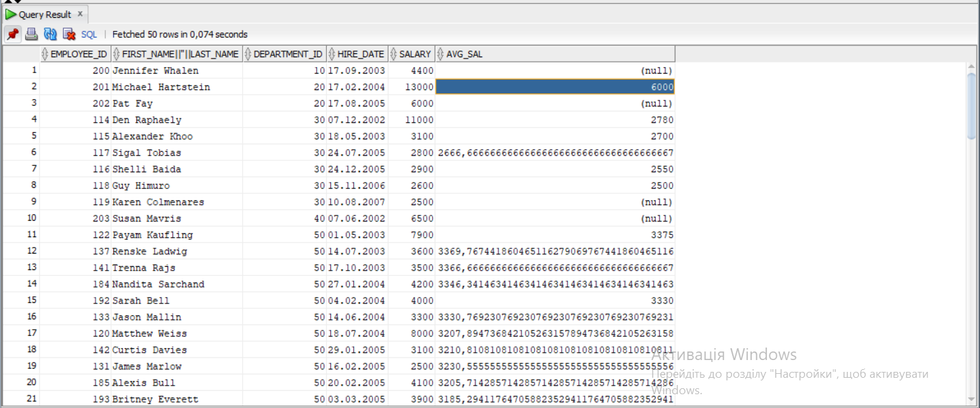This screenshot has height=408, width=980.
Task: Select the cell Sarah Bell
Action: point(176,300)
